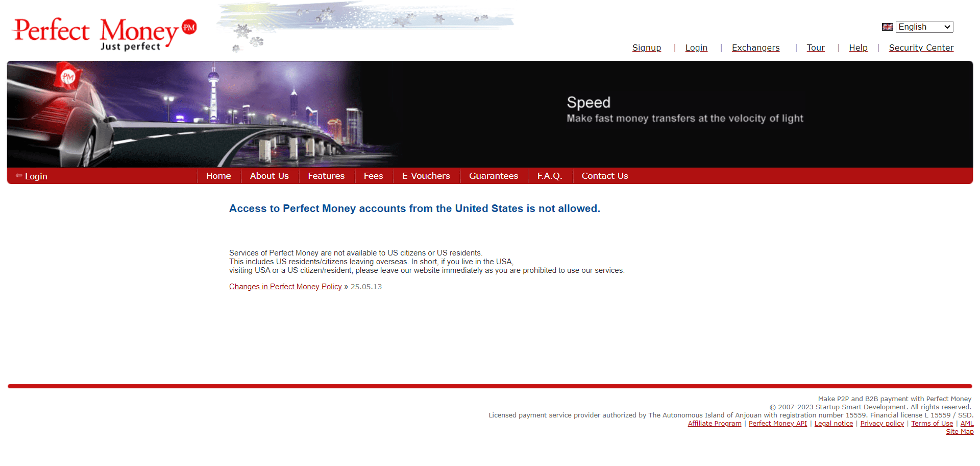Take the Tour link
Image resolution: width=980 pixels, height=466 pixels.
pos(816,48)
